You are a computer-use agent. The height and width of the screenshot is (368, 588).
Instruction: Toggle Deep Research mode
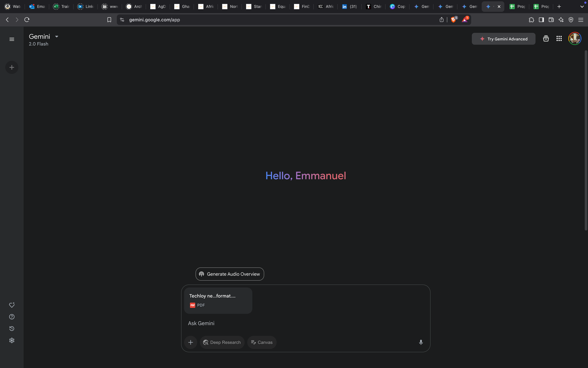pyautogui.click(x=222, y=342)
